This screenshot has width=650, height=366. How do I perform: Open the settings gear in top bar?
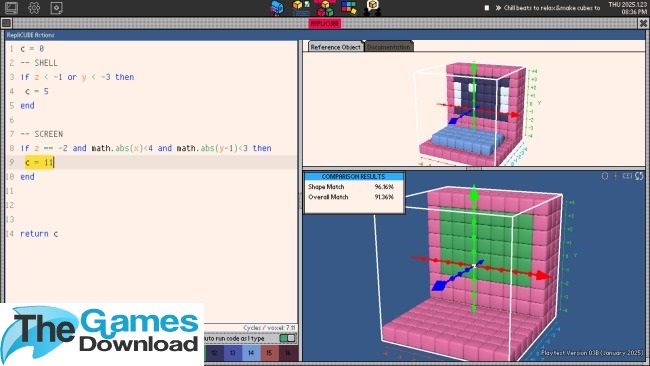click(34, 7)
